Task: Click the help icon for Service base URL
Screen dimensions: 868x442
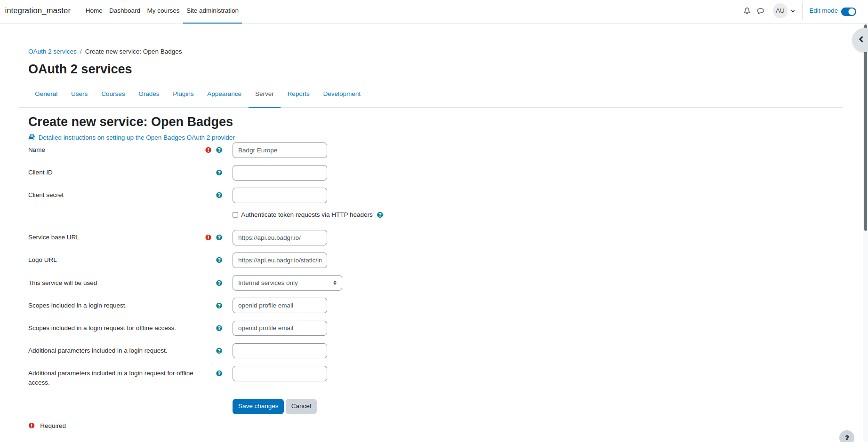Action: point(219,237)
